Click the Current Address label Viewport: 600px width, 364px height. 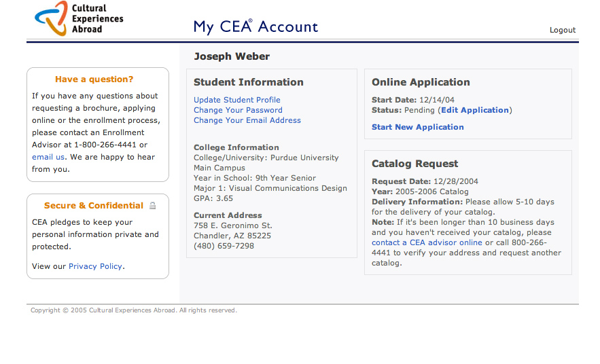tap(227, 215)
